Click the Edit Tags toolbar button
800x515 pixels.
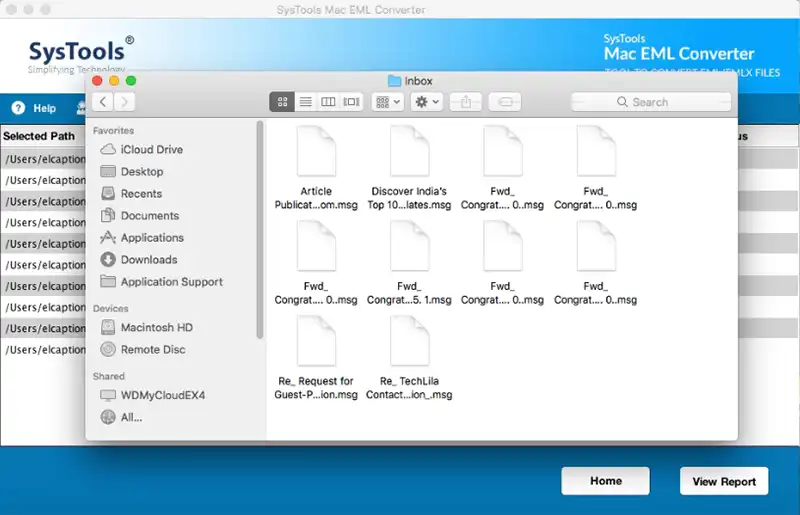click(x=505, y=102)
